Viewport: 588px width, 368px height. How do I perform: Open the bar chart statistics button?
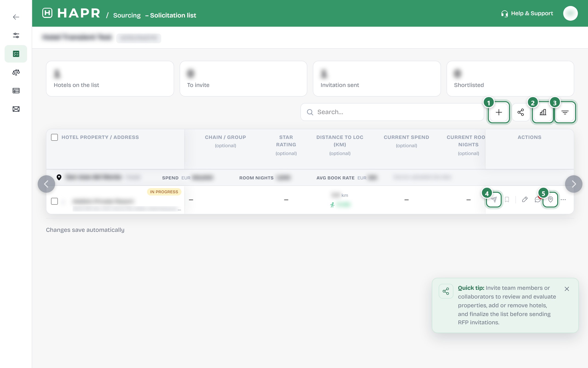pyautogui.click(x=543, y=112)
